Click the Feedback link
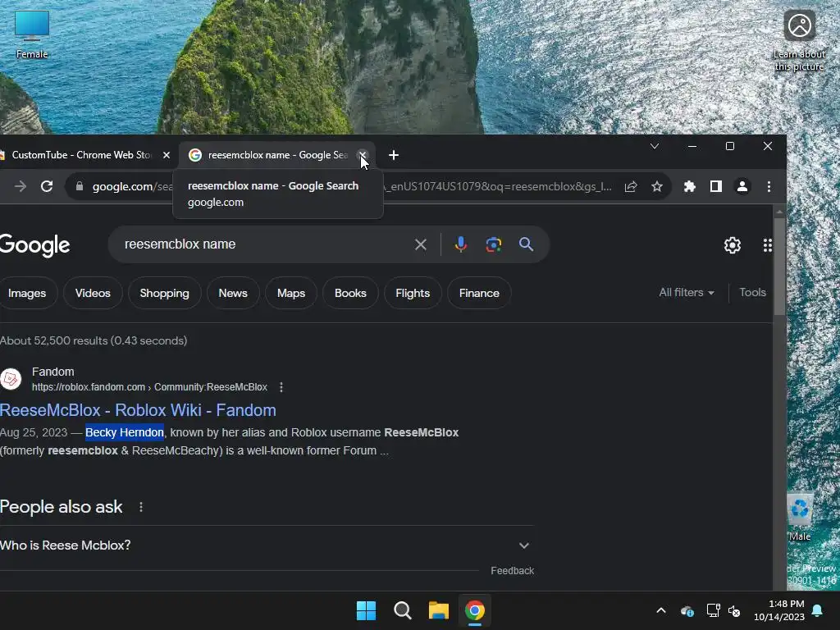Viewport: 840px width, 630px height. tap(512, 571)
